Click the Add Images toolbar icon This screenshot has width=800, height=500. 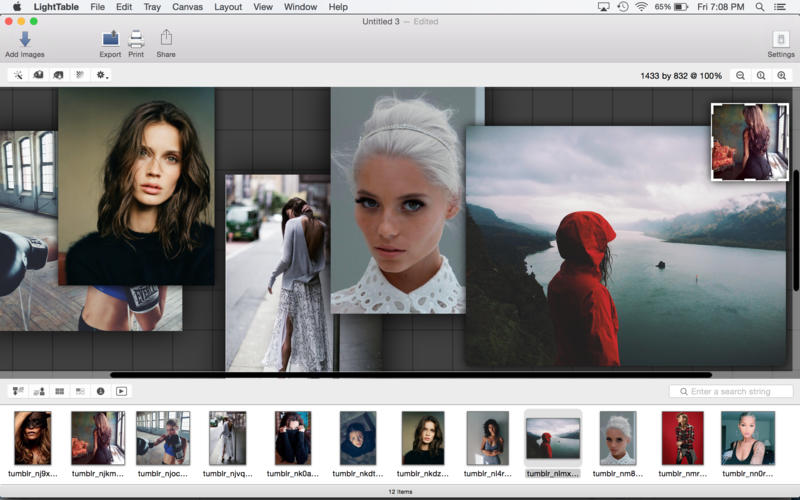tap(24, 40)
